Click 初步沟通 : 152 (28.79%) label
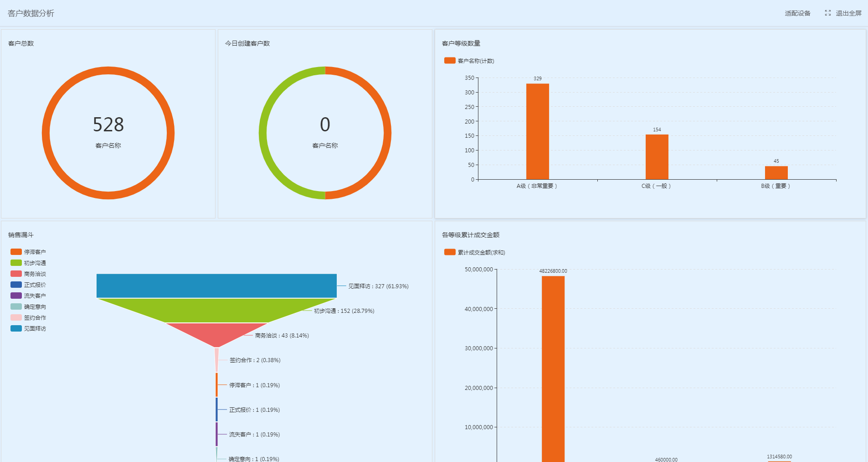This screenshot has height=462, width=868. pos(344,311)
